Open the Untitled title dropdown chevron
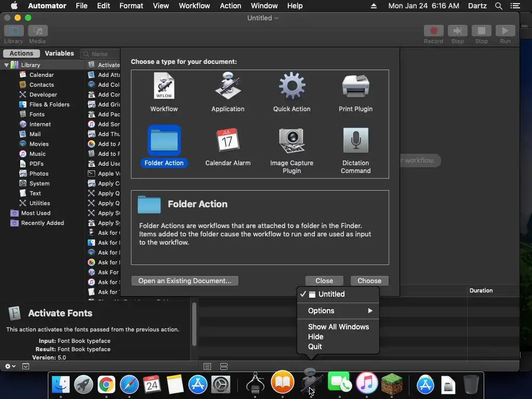Image resolution: width=532 pixels, height=399 pixels. point(276,18)
